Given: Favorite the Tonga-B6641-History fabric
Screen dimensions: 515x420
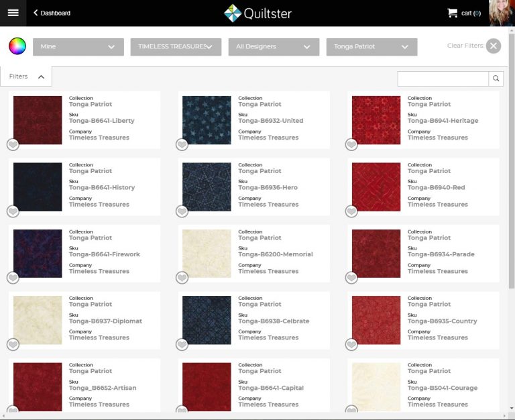Looking at the screenshot, I should pyautogui.click(x=13, y=211).
